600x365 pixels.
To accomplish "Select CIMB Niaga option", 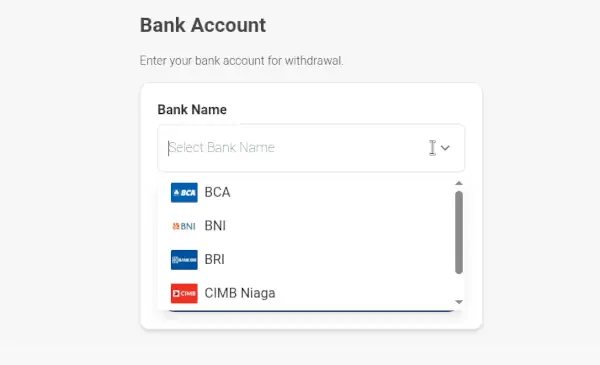I will pos(306,293).
